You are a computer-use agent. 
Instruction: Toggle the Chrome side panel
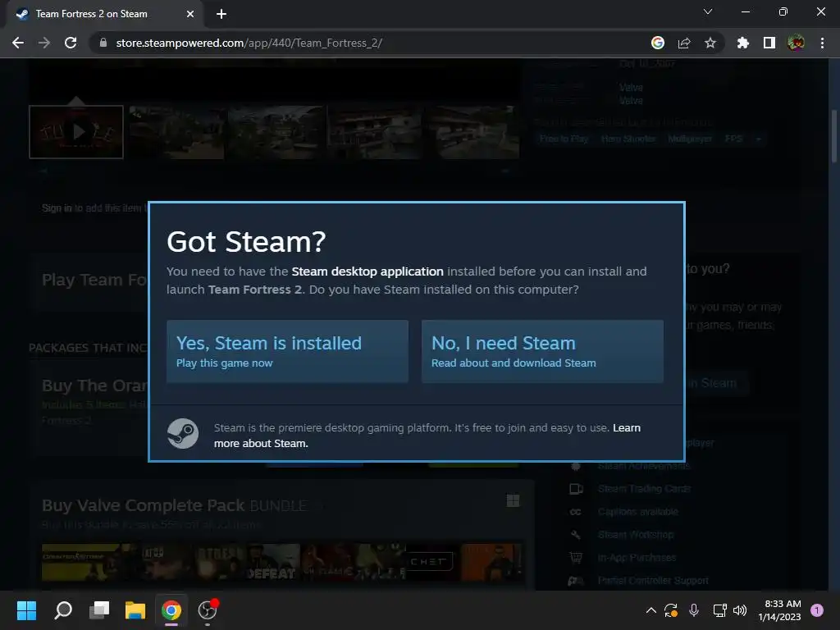pos(769,43)
